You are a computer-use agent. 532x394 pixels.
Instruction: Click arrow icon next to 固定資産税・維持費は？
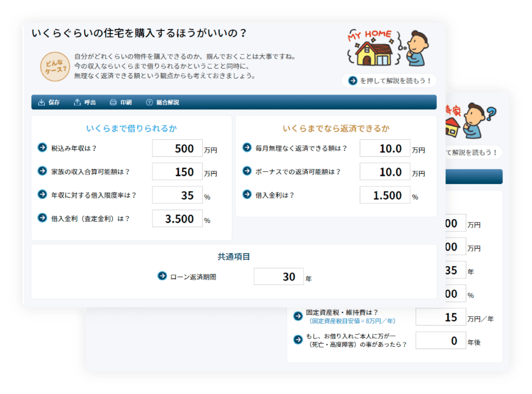coord(298,316)
